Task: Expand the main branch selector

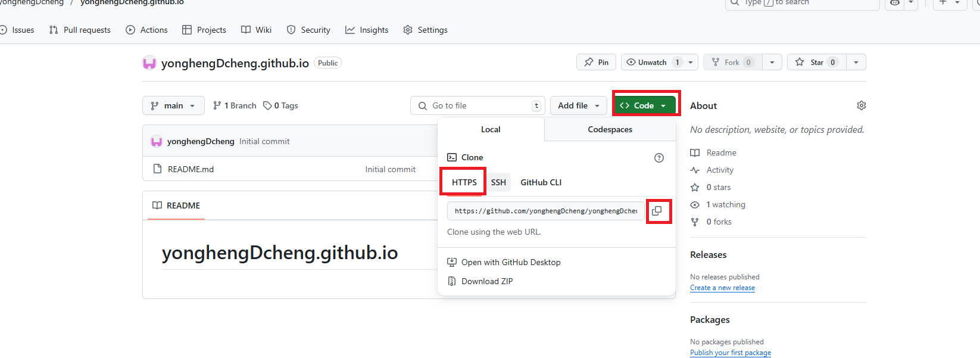Action: point(173,105)
